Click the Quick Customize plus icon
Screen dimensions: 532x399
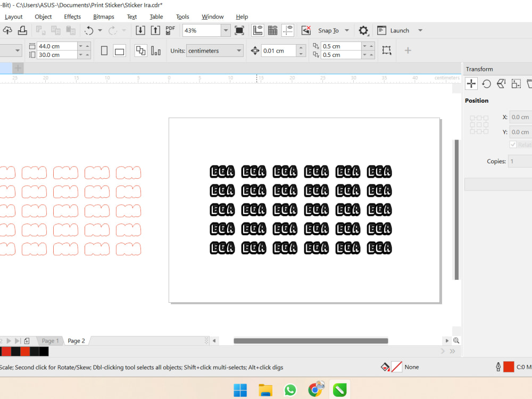click(408, 51)
